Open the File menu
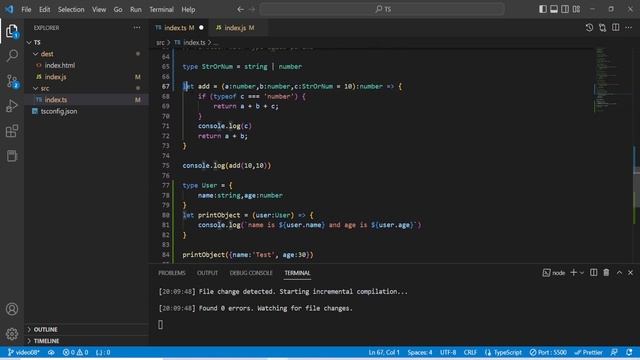 click(x=26, y=9)
